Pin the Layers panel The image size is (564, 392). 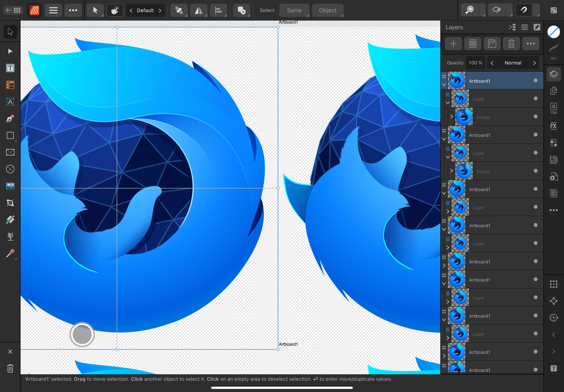click(537, 27)
